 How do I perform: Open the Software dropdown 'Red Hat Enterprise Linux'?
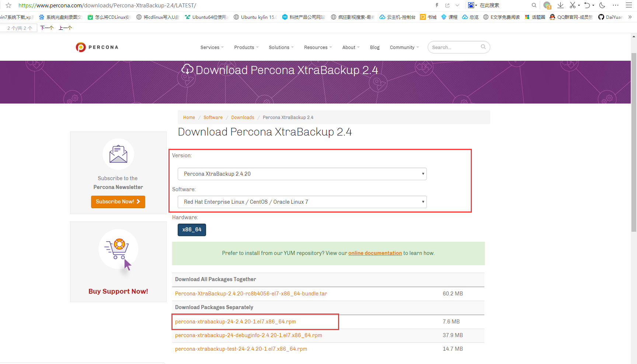tap(302, 202)
